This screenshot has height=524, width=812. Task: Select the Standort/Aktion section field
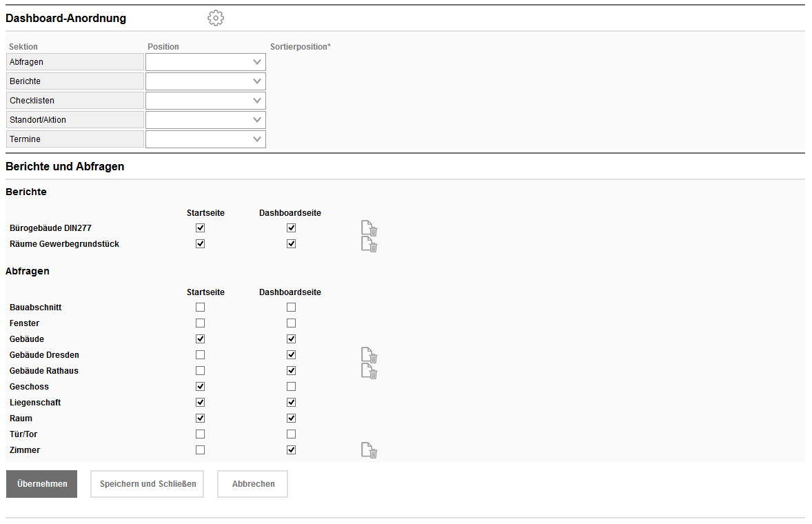tap(75, 120)
